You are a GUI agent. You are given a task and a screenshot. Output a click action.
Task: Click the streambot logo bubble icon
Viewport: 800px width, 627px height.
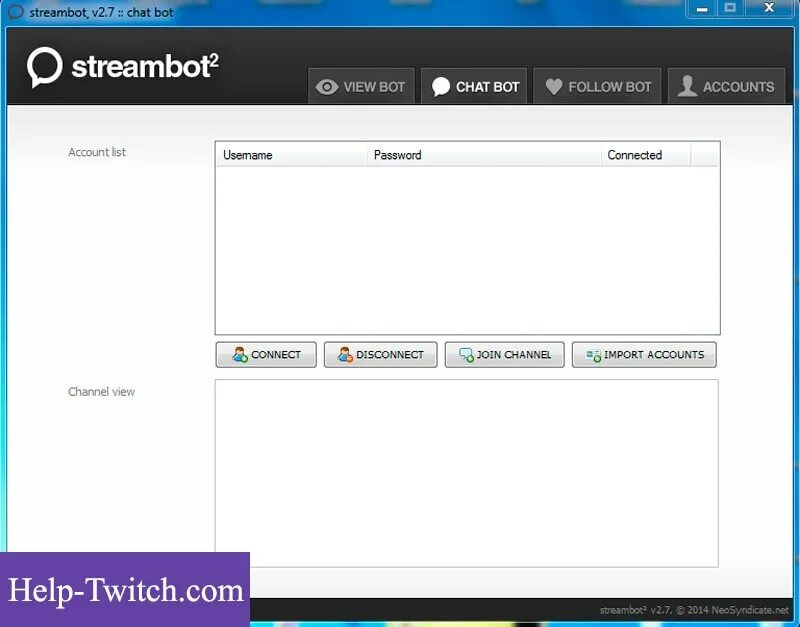[x=44, y=67]
